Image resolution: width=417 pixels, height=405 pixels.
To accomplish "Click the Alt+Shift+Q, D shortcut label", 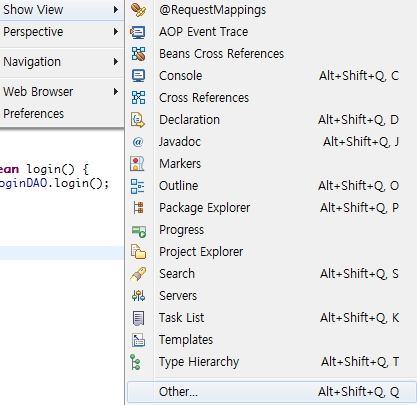I will pyautogui.click(x=358, y=120).
